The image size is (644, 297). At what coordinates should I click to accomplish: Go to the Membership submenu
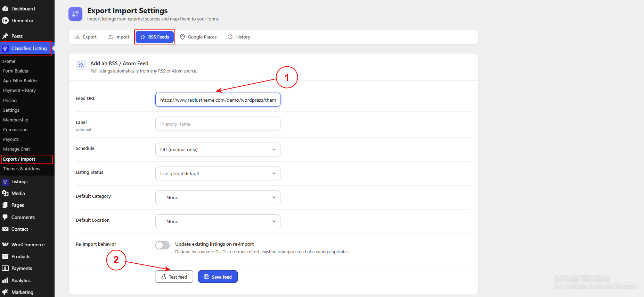tap(16, 120)
